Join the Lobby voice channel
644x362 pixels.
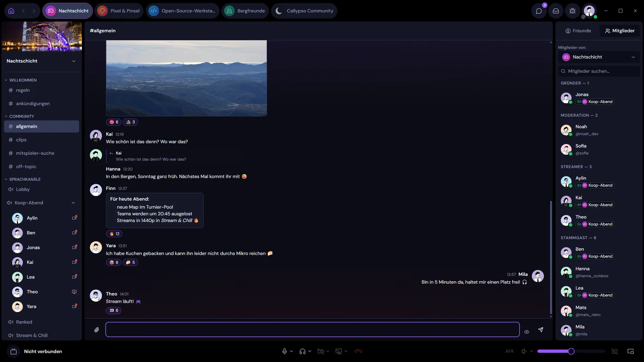42,189
